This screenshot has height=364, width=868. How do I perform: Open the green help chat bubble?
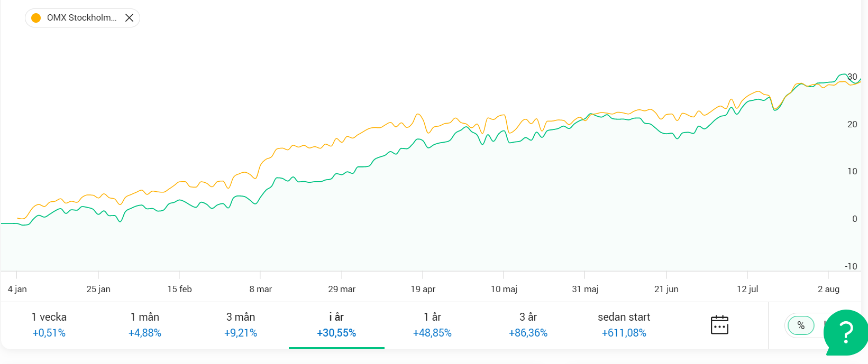click(x=846, y=332)
